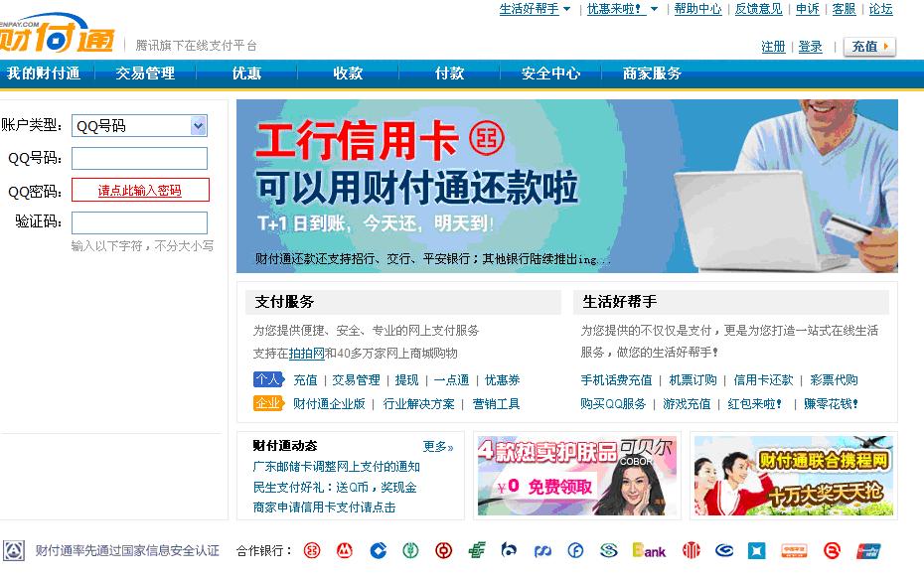Click the security certification badge icon
The image size is (924, 580).
tap(14, 550)
